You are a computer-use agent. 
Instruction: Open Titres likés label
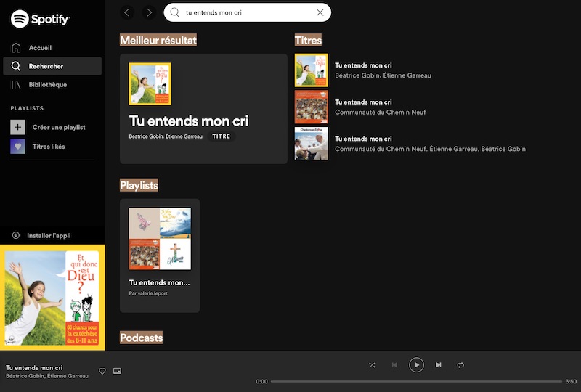[x=49, y=147]
